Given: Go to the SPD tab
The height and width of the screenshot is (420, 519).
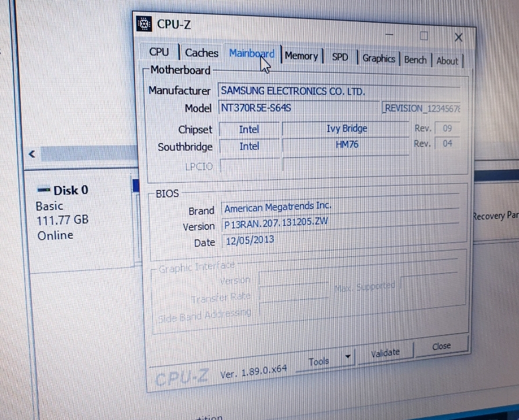Looking at the screenshot, I should click(x=340, y=57).
